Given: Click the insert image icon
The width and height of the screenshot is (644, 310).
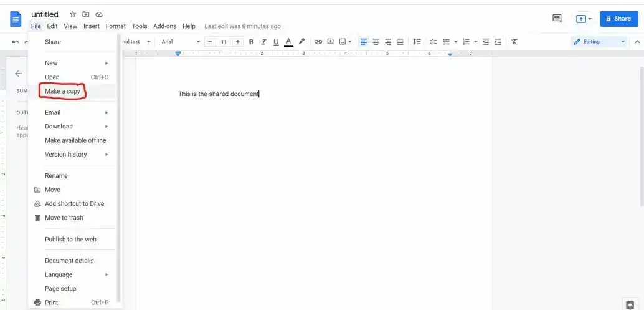Looking at the screenshot, I should pyautogui.click(x=342, y=42).
